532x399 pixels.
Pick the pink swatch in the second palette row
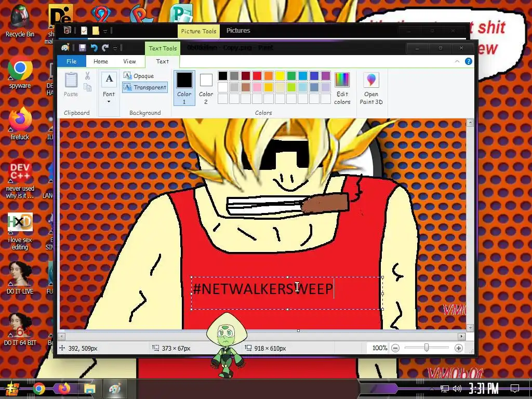coord(257,87)
